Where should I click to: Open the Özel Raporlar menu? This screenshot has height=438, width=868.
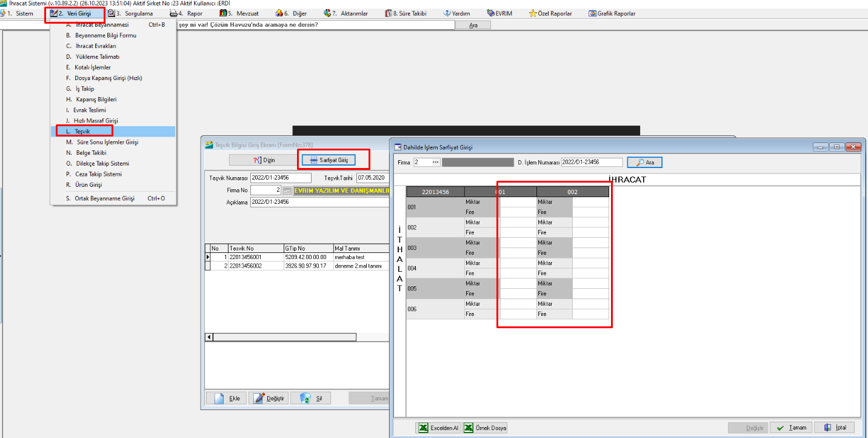tap(550, 13)
